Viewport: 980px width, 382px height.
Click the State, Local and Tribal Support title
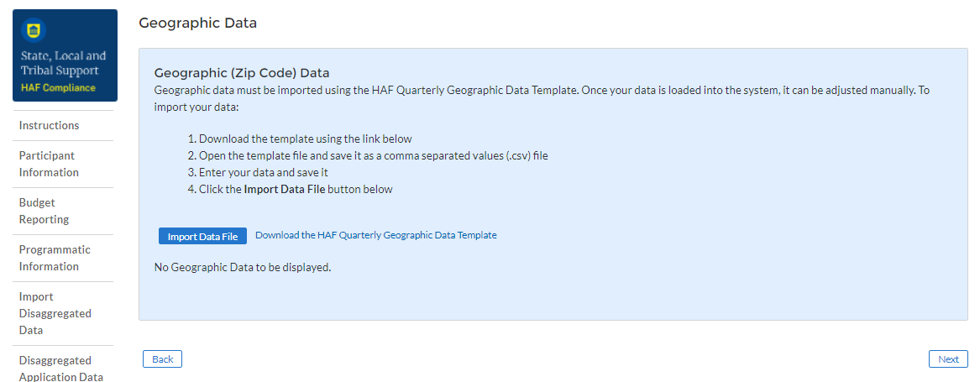(64, 63)
